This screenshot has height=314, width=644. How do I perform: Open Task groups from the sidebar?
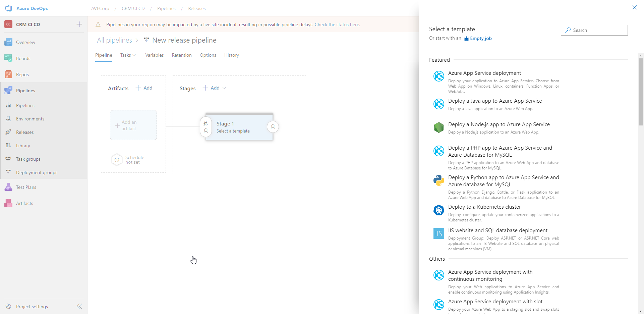tap(28, 159)
